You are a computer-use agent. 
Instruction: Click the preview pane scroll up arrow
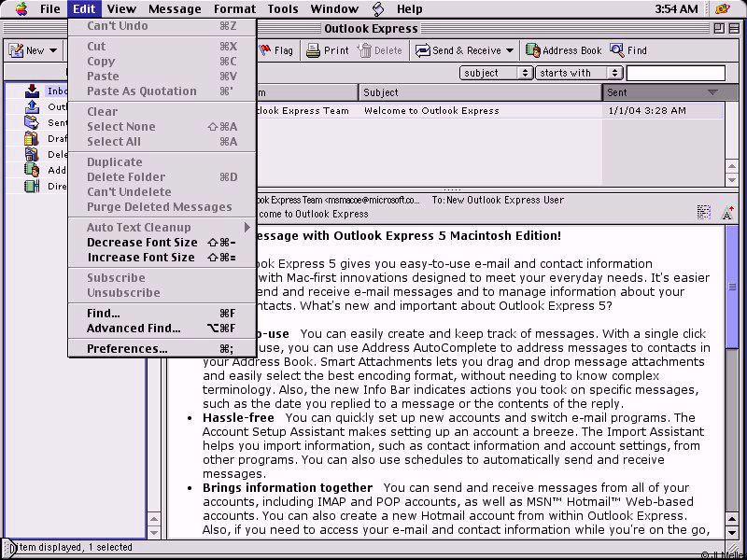coord(732,519)
